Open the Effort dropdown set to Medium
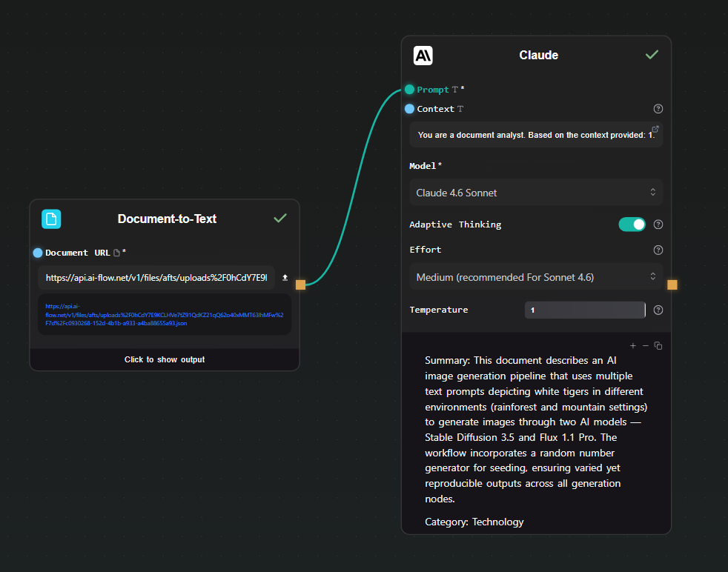728x572 pixels. pyautogui.click(x=535, y=276)
